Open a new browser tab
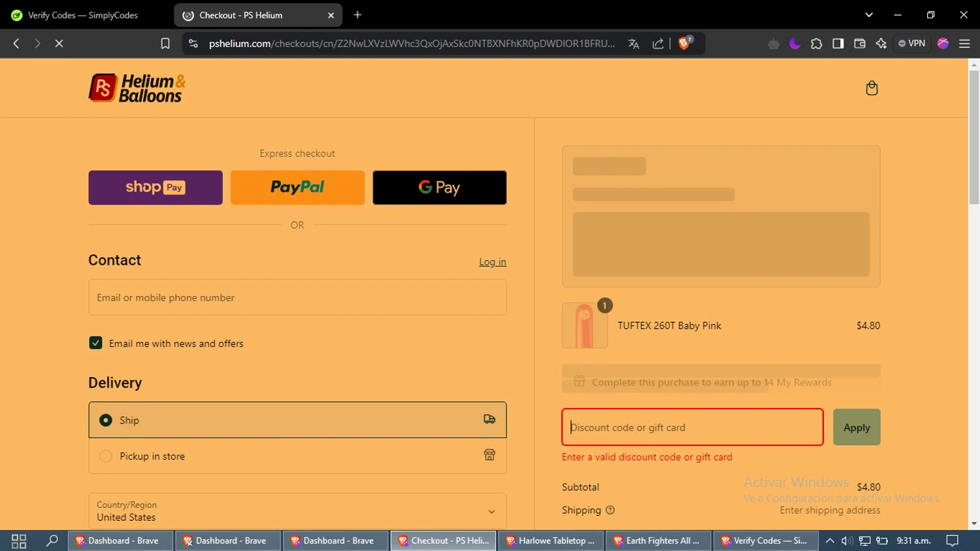The image size is (980, 551). [357, 15]
